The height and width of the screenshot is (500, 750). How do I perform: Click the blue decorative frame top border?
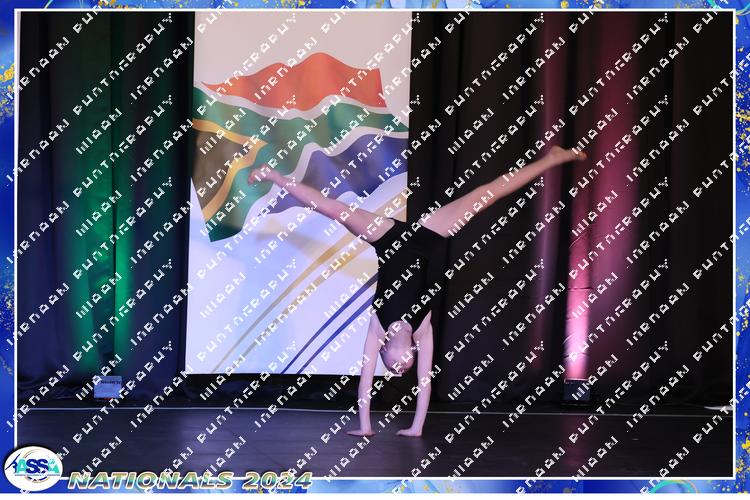point(375,5)
